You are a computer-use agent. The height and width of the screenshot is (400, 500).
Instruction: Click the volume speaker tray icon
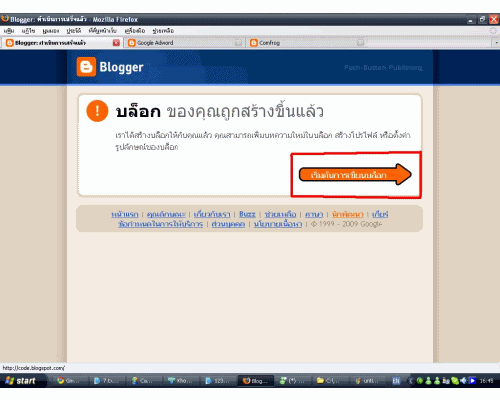[x=463, y=381]
